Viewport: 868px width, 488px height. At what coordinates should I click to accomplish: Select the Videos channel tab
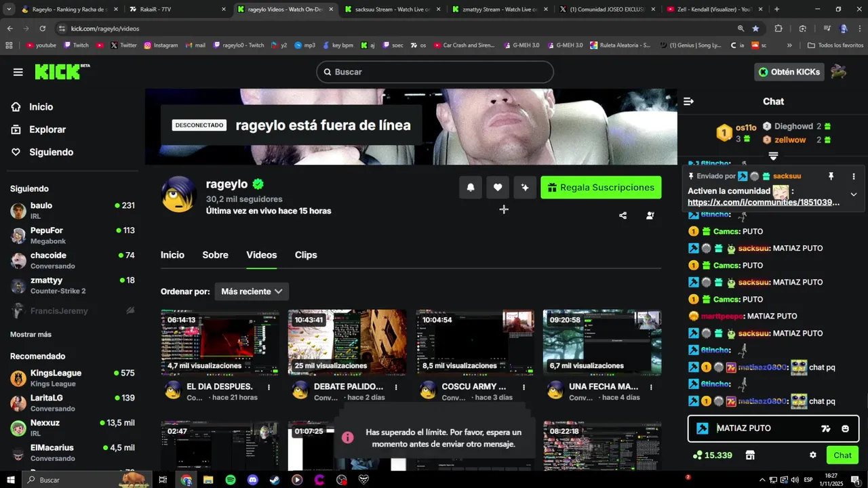[261, 255]
